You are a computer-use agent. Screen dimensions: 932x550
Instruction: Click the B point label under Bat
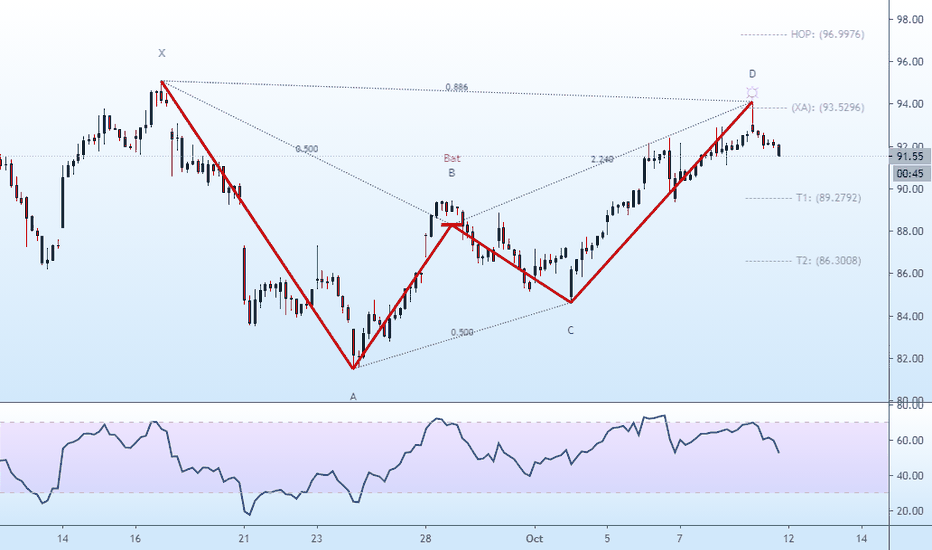coord(452,173)
